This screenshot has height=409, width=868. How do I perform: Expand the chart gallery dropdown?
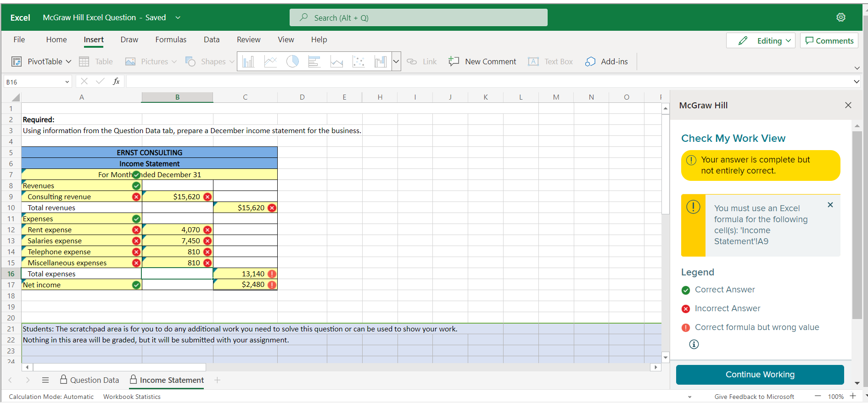[x=396, y=62]
